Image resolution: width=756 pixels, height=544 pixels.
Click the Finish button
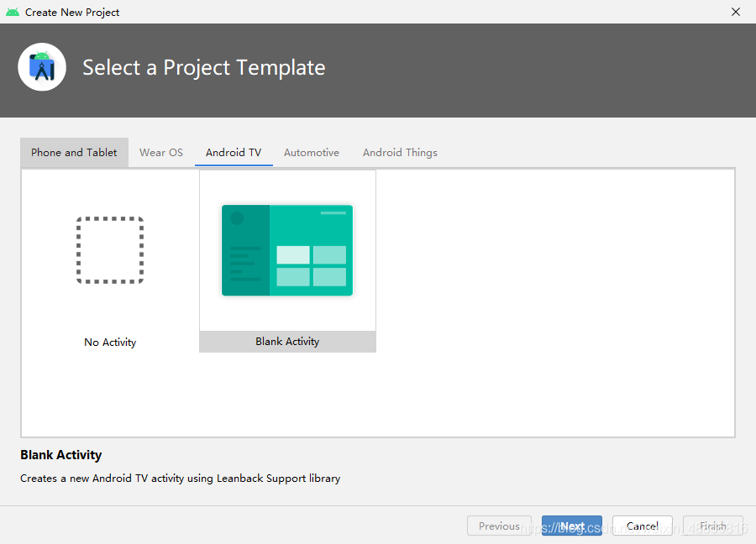pyautogui.click(x=713, y=526)
